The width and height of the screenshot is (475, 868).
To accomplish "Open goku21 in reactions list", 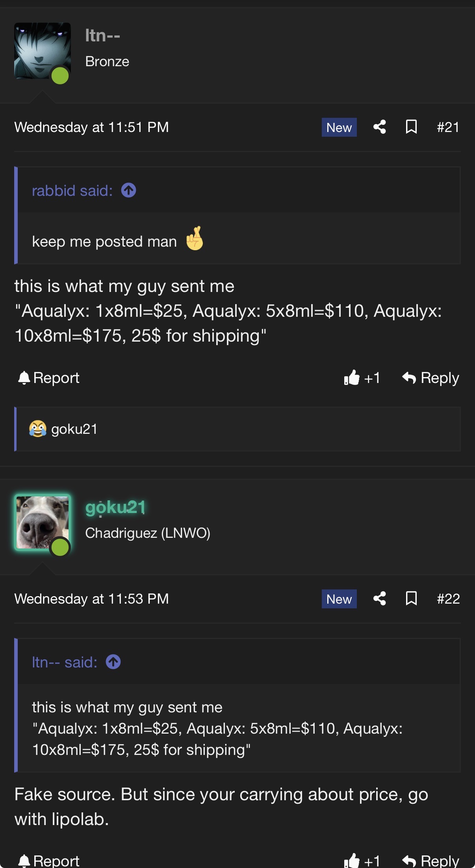I will click(x=74, y=429).
